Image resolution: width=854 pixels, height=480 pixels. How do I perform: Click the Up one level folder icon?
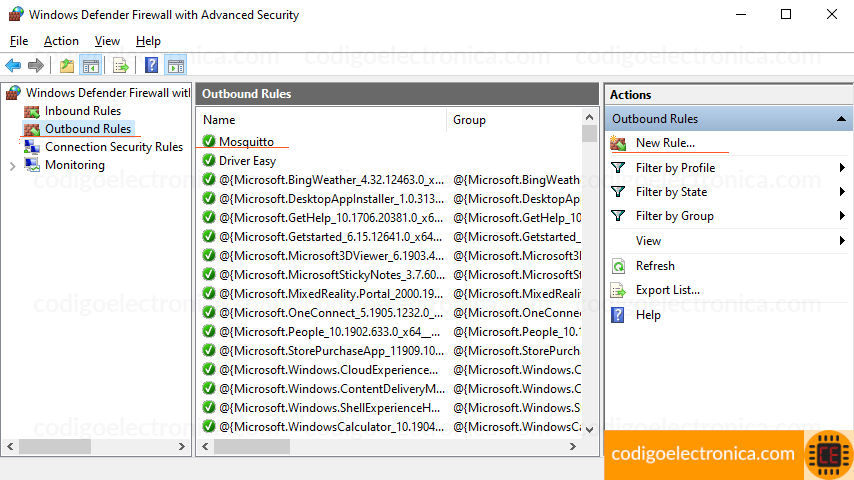click(67, 66)
